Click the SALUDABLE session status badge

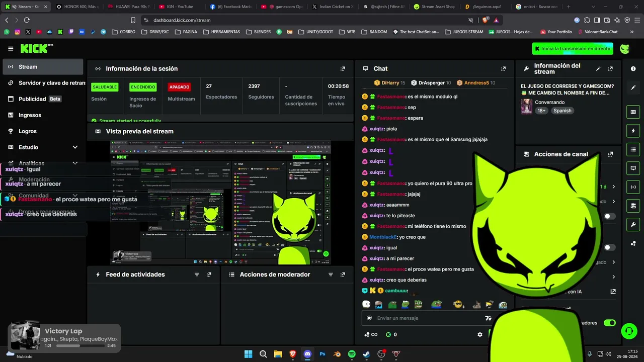105,87
